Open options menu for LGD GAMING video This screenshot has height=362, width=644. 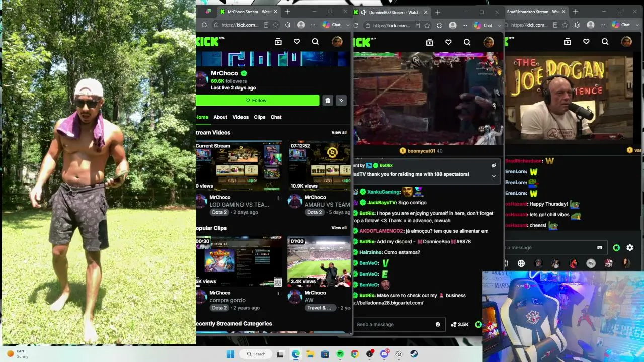[x=278, y=198]
